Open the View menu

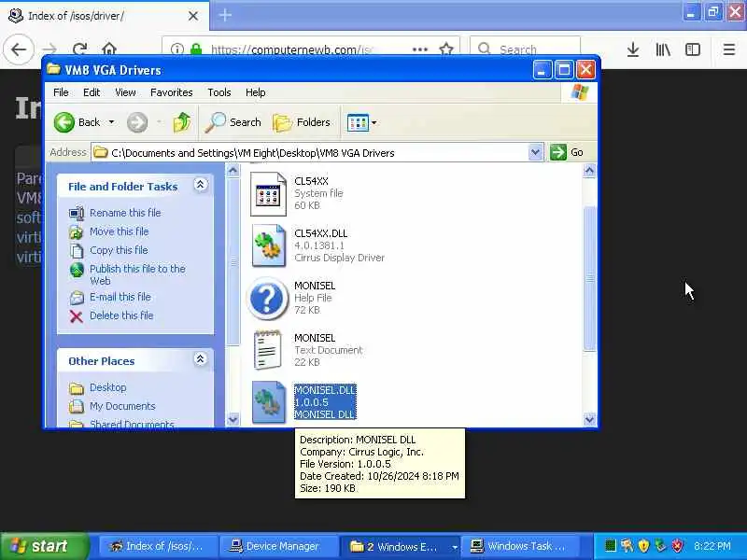click(125, 92)
